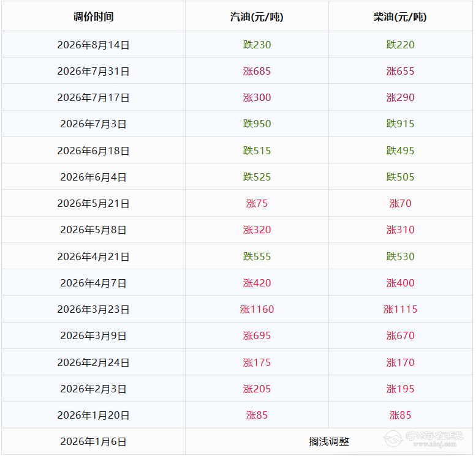Select the date 2026年5月21日

pyautogui.click(x=93, y=204)
